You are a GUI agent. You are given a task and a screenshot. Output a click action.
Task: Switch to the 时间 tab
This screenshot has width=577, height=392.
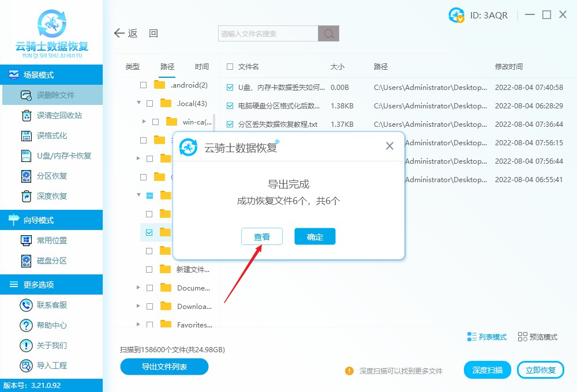202,66
